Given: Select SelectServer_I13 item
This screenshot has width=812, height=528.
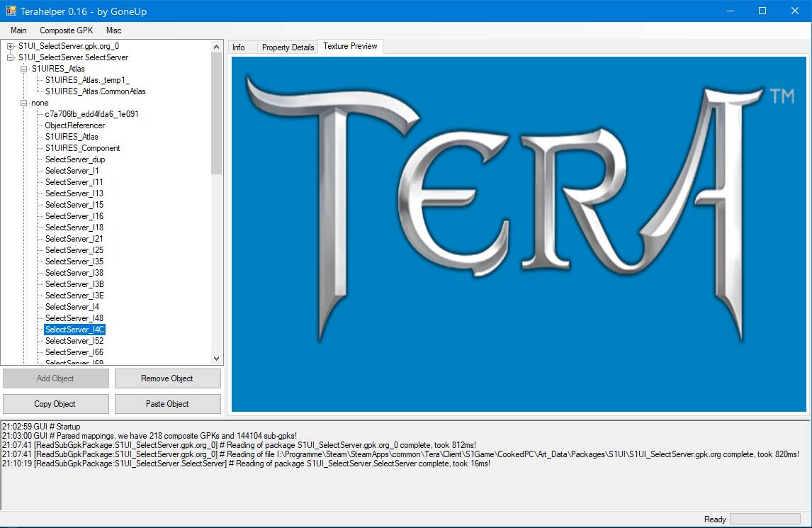Looking at the screenshot, I should click(74, 193).
